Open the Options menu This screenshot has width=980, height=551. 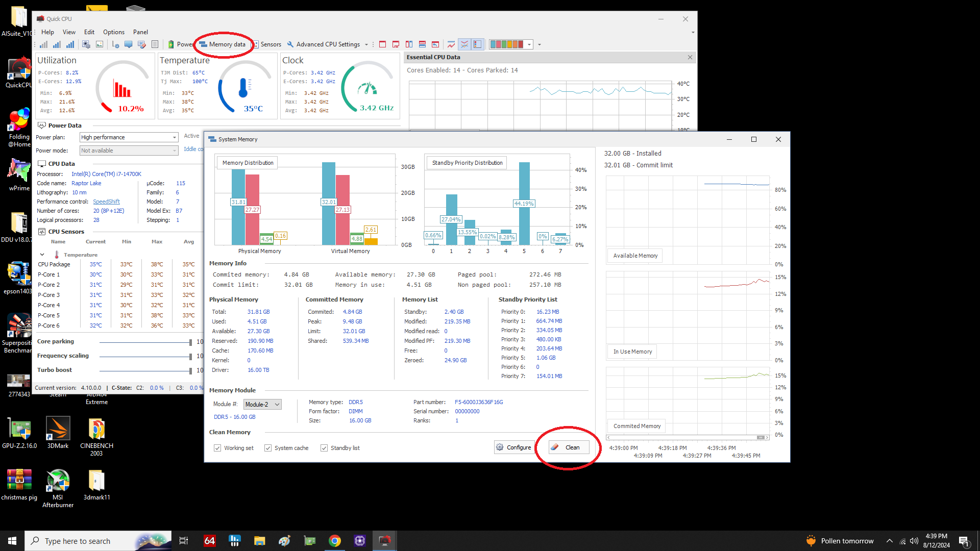click(114, 32)
